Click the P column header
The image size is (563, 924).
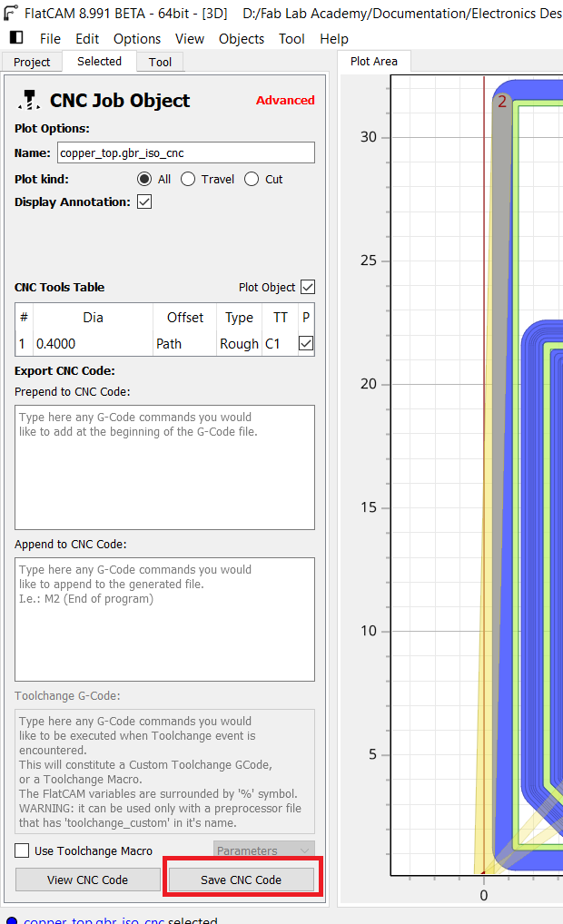(x=306, y=318)
